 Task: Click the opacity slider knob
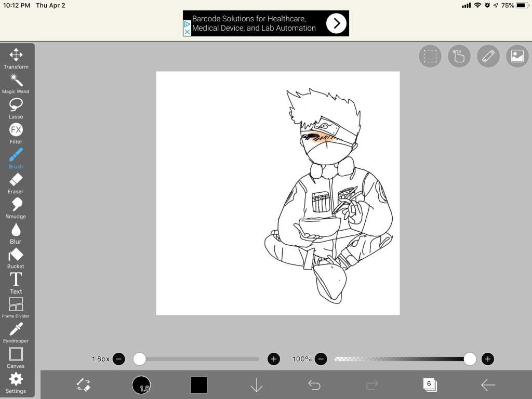click(470, 359)
